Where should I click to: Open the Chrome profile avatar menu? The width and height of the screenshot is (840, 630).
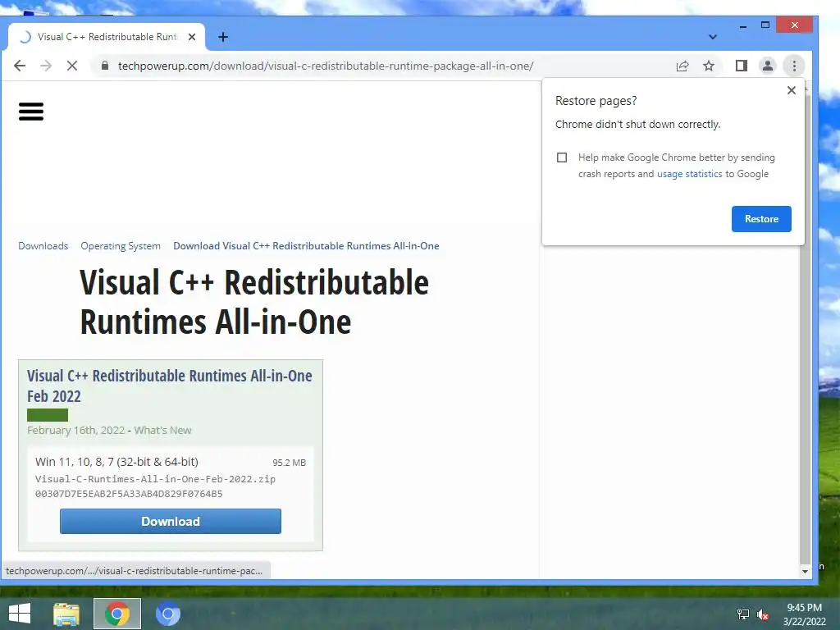[768, 66]
